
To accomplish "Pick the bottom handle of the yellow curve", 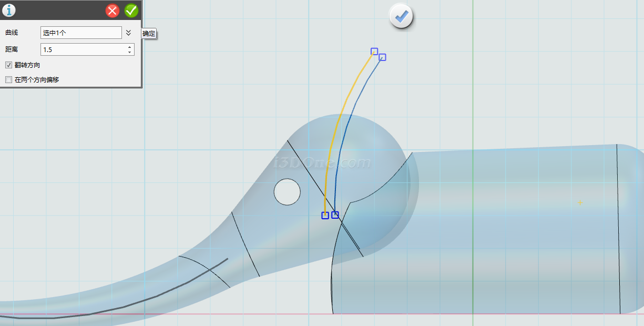I will pyautogui.click(x=325, y=216).
